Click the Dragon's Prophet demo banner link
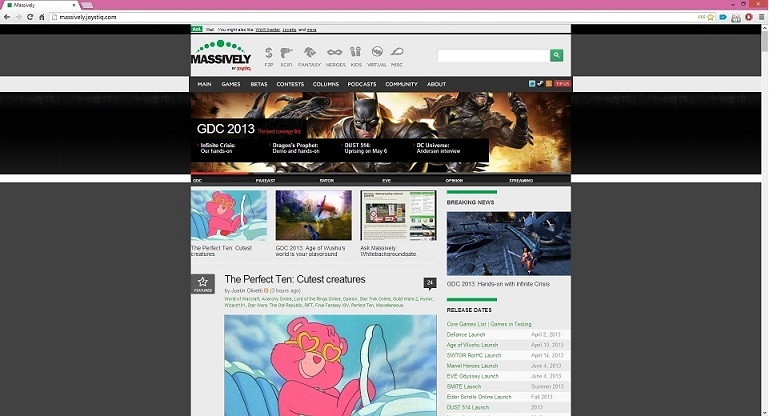This screenshot has height=416, width=769. (296, 148)
